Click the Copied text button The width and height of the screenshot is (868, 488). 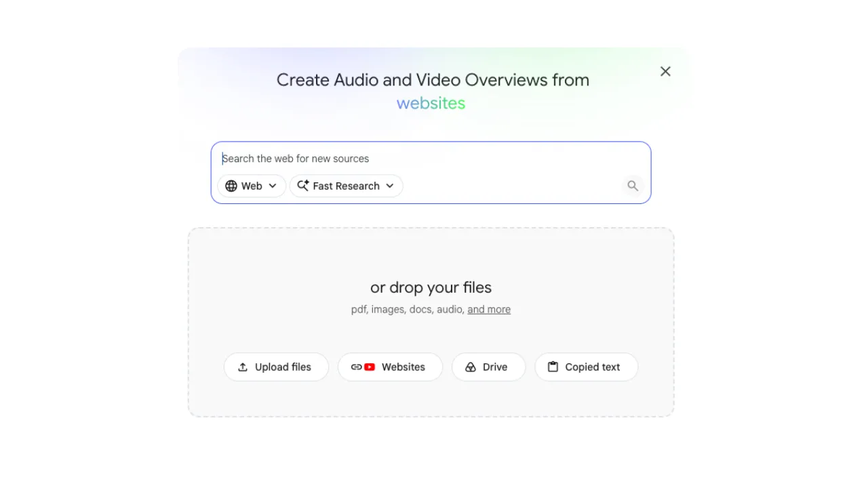point(586,367)
